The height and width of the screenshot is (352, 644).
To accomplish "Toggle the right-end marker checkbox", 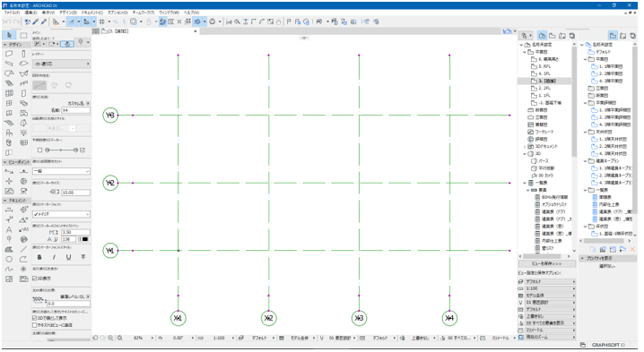I will click(x=83, y=150).
